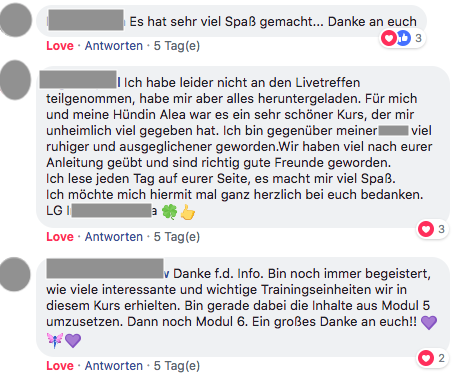Click the purple heart after 'Danke an euch!!'
The image size is (464, 381).
point(429,322)
